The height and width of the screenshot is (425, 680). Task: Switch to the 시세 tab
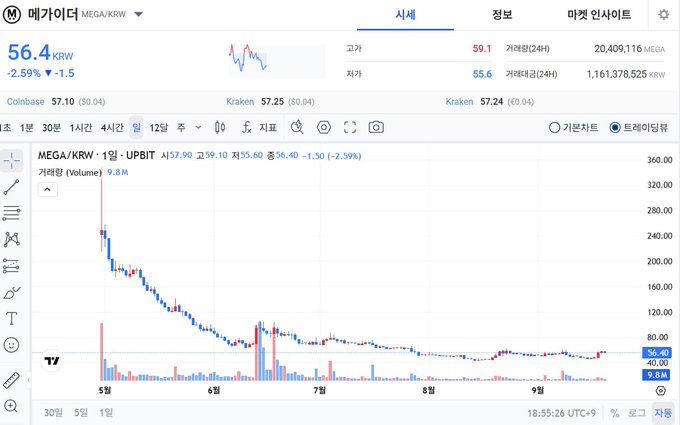(405, 15)
